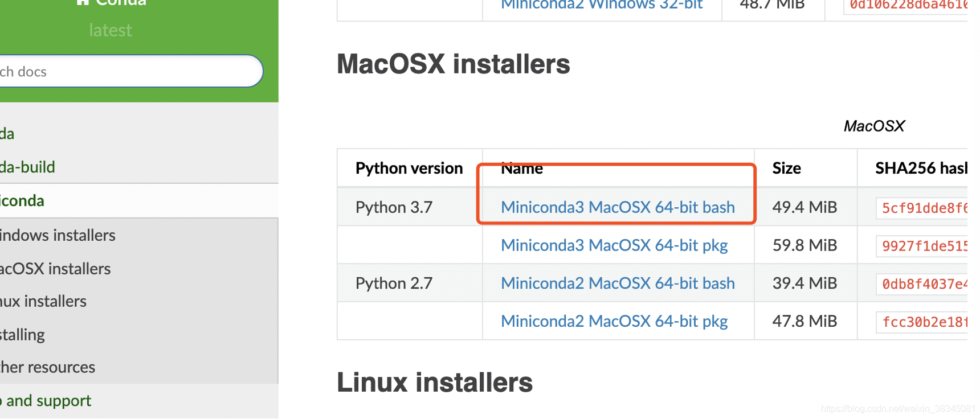Click the MacOSX installers heading
This screenshot has height=419, width=980.
coord(454,64)
